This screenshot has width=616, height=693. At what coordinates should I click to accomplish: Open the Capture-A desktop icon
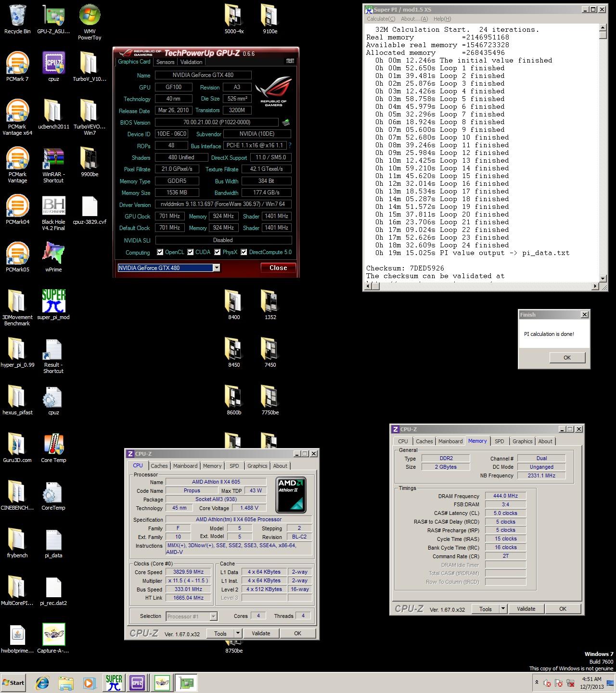click(x=53, y=639)
